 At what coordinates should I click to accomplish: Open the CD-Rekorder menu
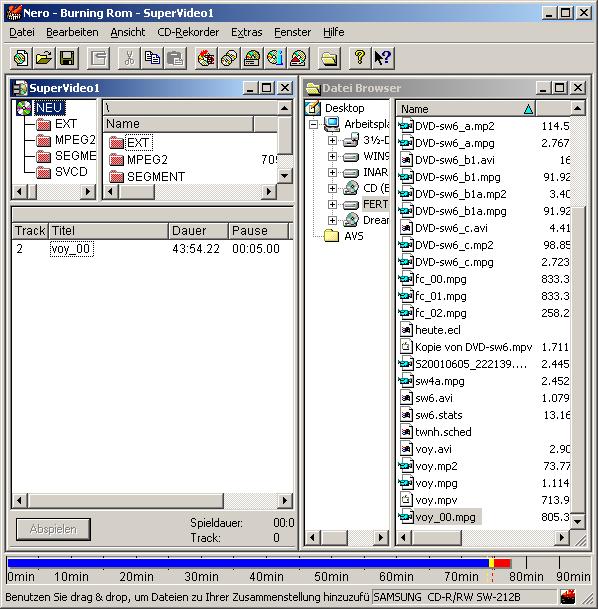pos(188,32)
